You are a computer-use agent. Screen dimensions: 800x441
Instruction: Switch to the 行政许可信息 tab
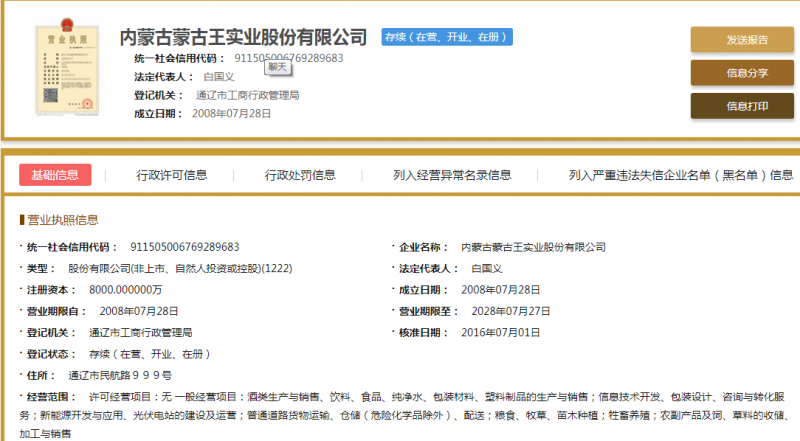pyautogui.click(x=171, y=175)
